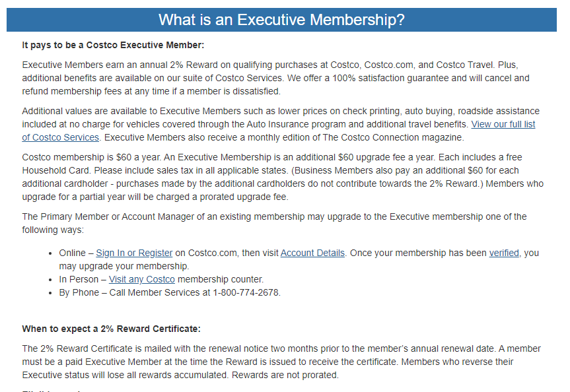Open the "Account Details" link
The height and width of the screenshot is (392, 570).
[312, 253]
